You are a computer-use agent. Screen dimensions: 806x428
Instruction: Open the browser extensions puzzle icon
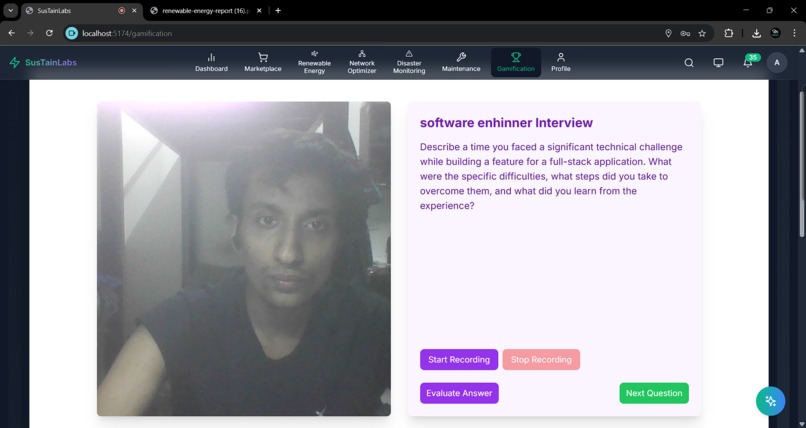click(728, 33)
